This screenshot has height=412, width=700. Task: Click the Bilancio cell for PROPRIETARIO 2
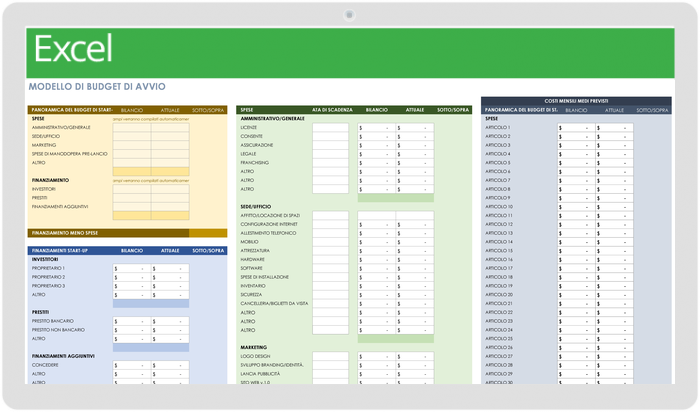coord(132,277)
